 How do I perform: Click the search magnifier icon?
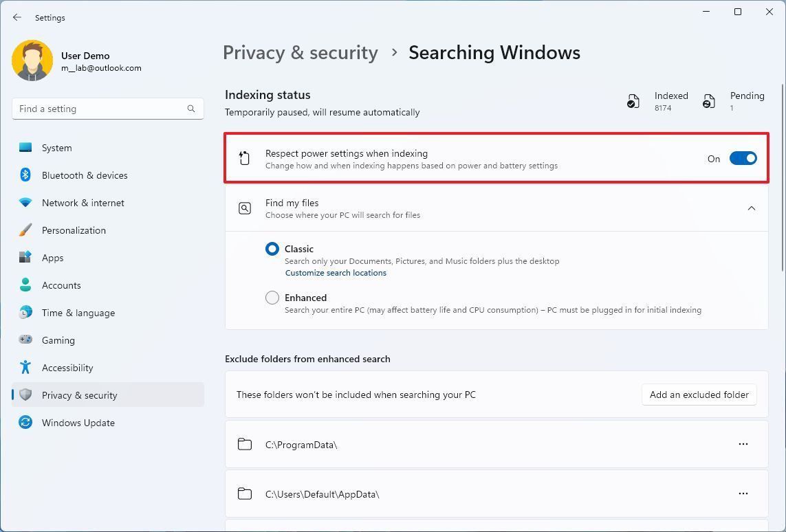click(191, 109)
